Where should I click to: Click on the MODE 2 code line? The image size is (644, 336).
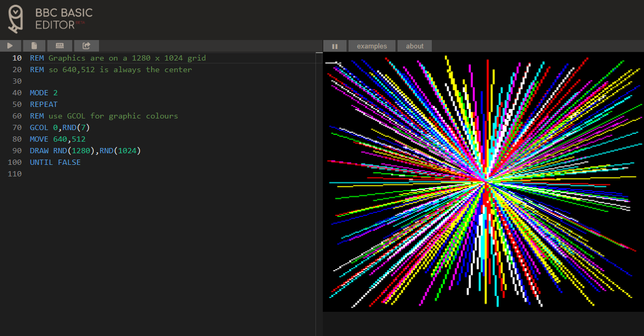tap(44, 93)
